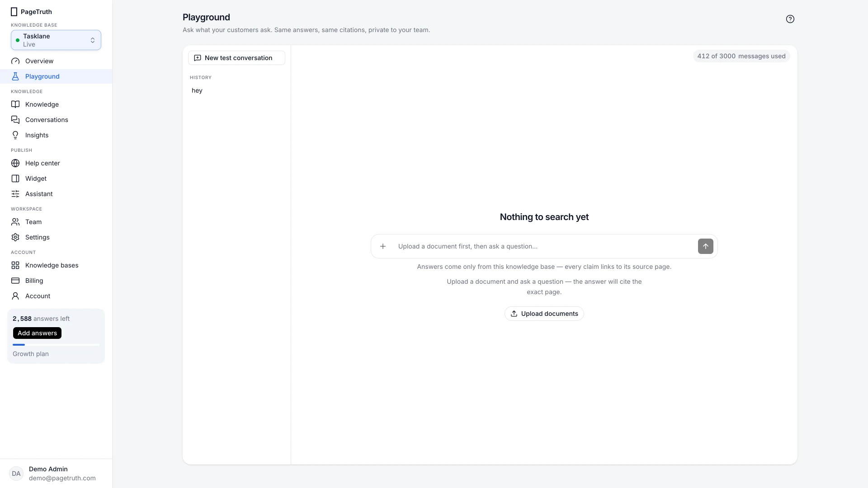
Task: Click the demo@pagetruth.com email text
Action: click(62, 478)
